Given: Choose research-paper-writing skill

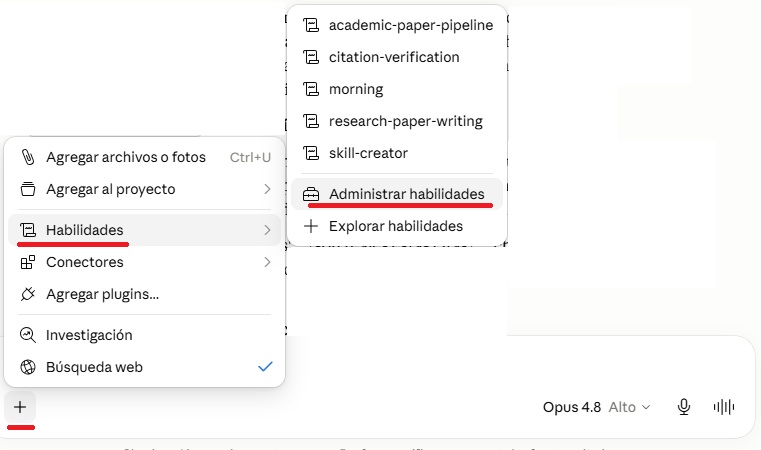Looking at the screenshot, I should [397, 121].
